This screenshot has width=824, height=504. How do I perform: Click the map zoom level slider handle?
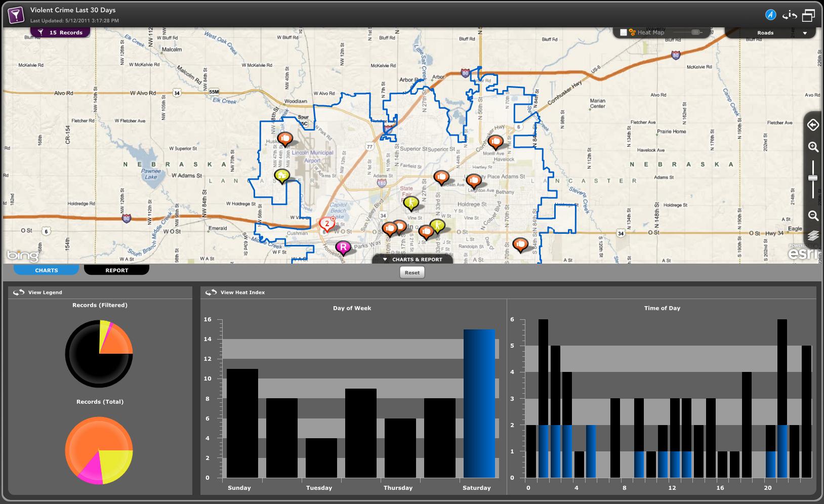(x=813, y=178)
